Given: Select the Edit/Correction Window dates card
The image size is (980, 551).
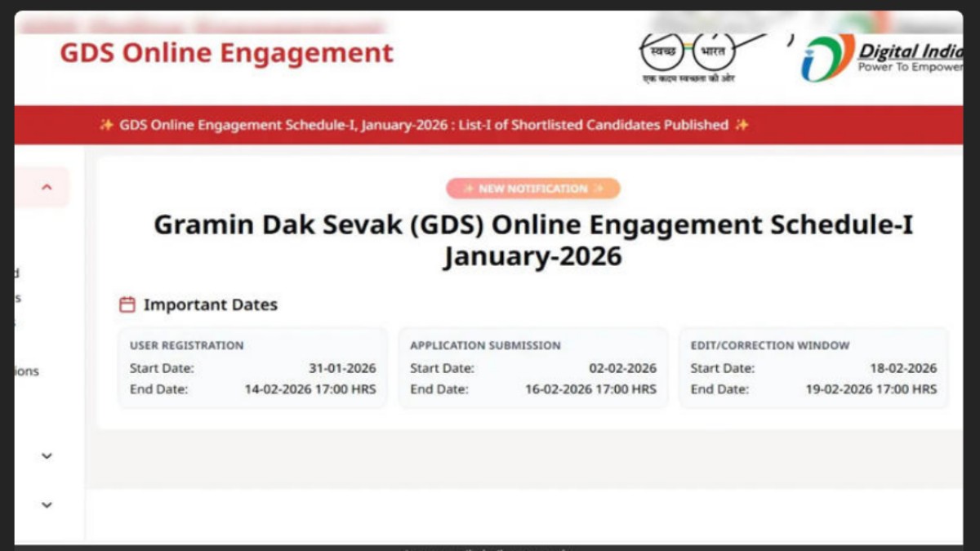Looking at the screenshot, I should pos(813,367).
